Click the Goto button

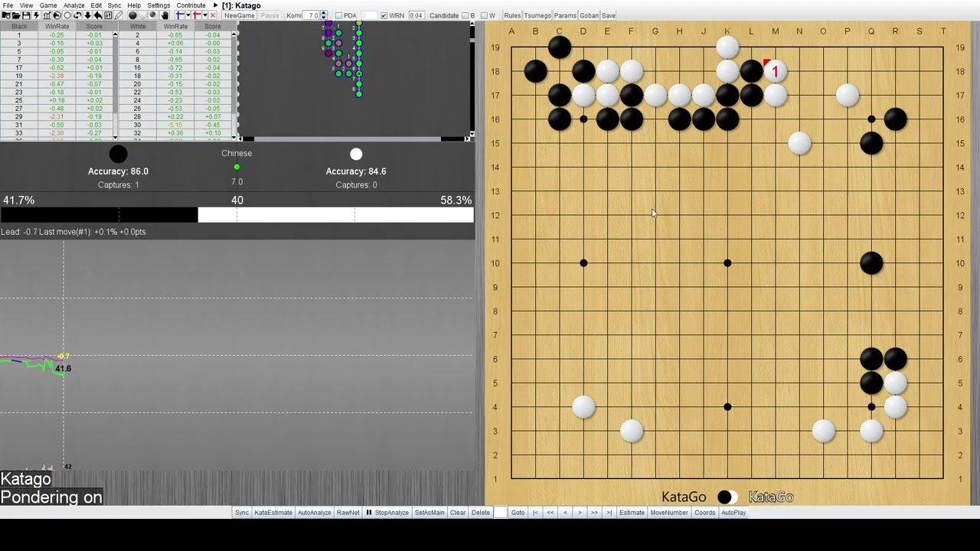click(x=518, y=513)
